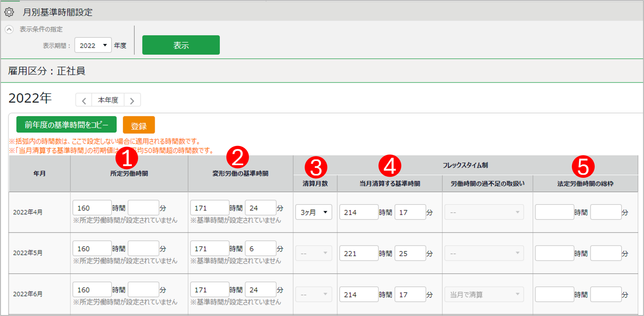This screenshot has height=316, width=644.
Task: Collapse the 表示条件の指定 section
Action: tap(9, 30)
